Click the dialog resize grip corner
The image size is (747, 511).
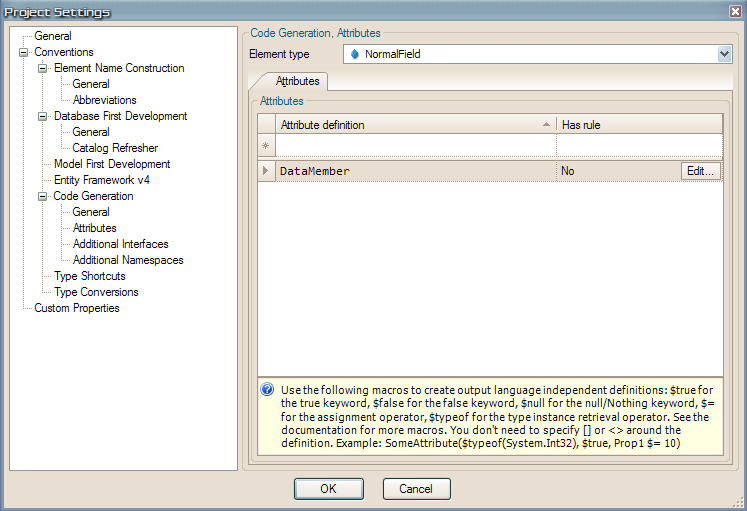738,503
